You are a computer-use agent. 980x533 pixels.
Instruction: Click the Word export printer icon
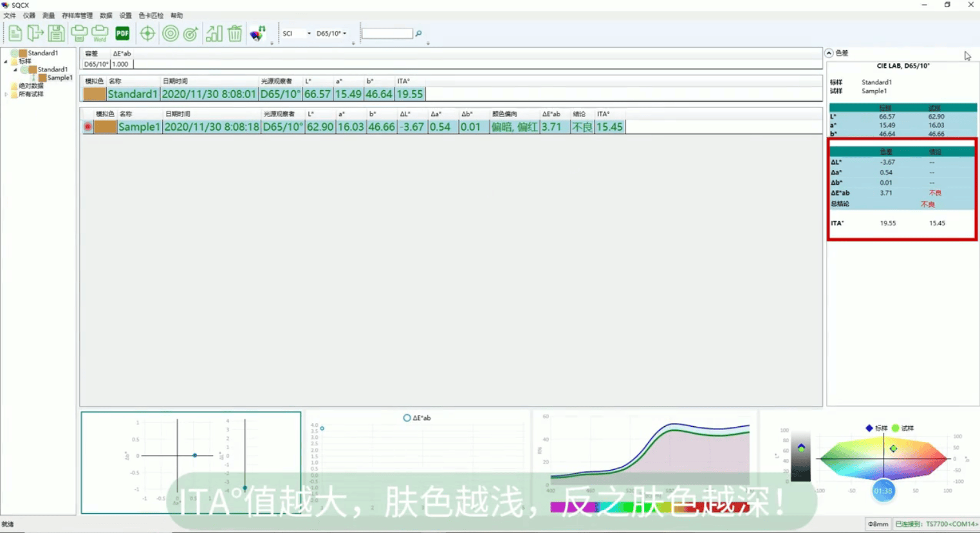100,33
